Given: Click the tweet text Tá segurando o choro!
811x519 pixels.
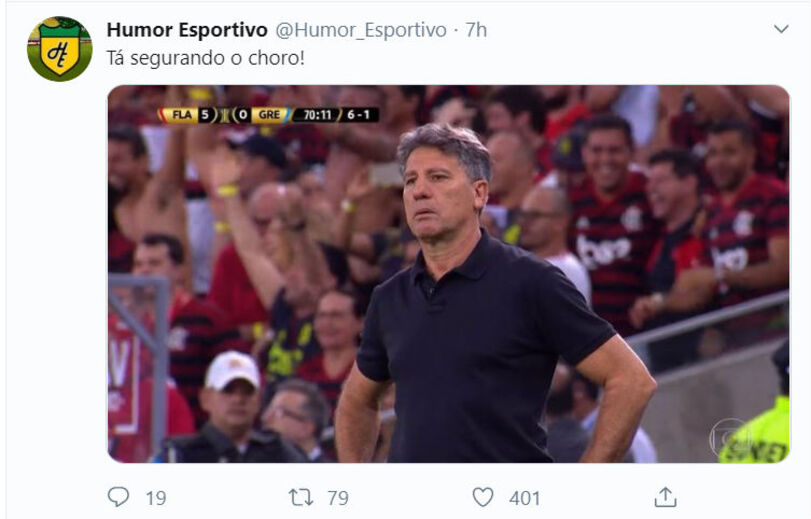Looking at the screenshot, I should (205, 58).
